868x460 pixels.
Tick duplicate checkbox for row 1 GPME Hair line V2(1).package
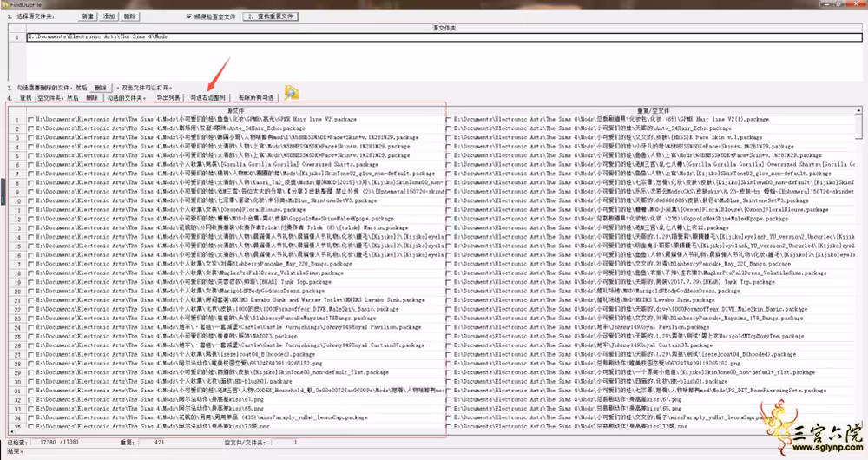pos(449,119)
